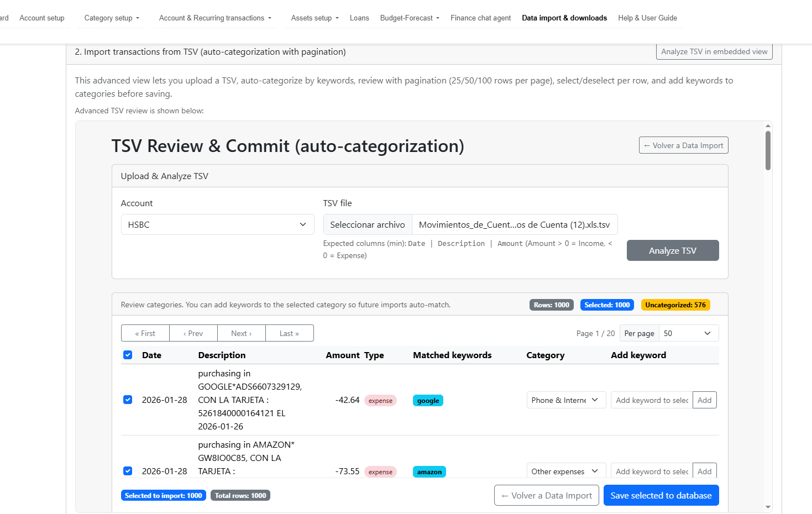Go to Account setup
Viewport: 812px width, 514px height.
pyautogui.click(x=42, y=18)
